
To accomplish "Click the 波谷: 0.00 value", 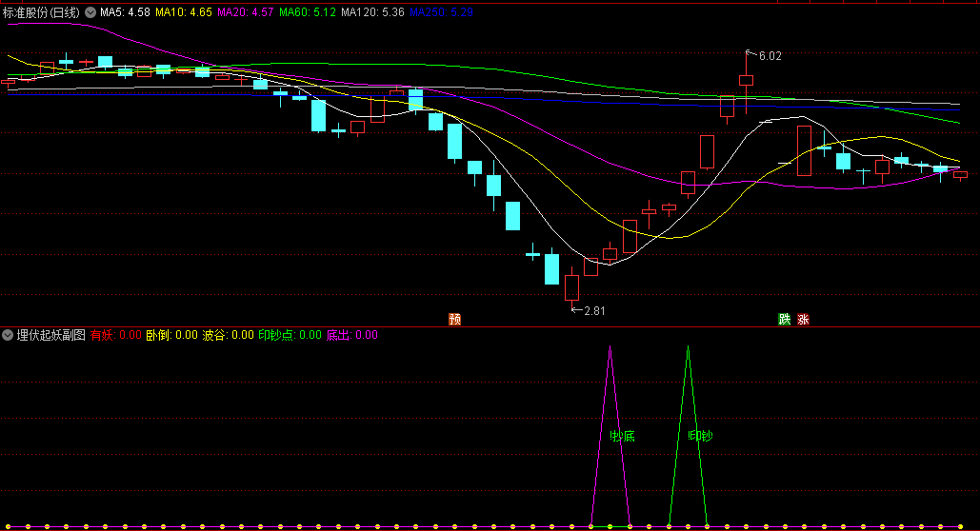I will click(x=229, y=335).
